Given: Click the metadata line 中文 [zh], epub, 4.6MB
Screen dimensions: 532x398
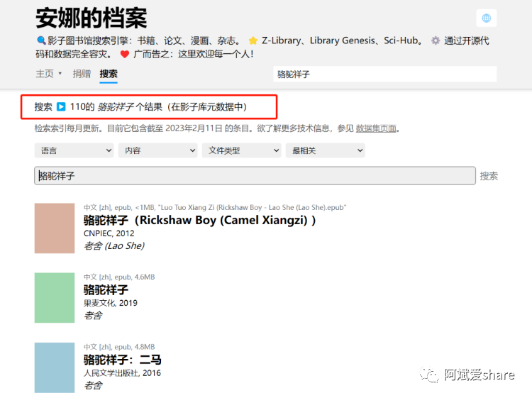Looking at the screenshot, I should coord(119,277).
